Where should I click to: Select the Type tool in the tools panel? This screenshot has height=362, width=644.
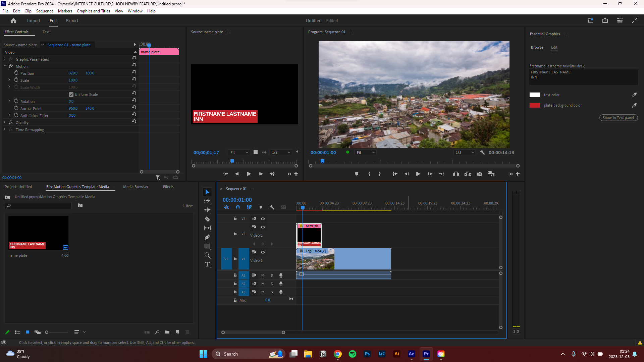tap(207, 264)
